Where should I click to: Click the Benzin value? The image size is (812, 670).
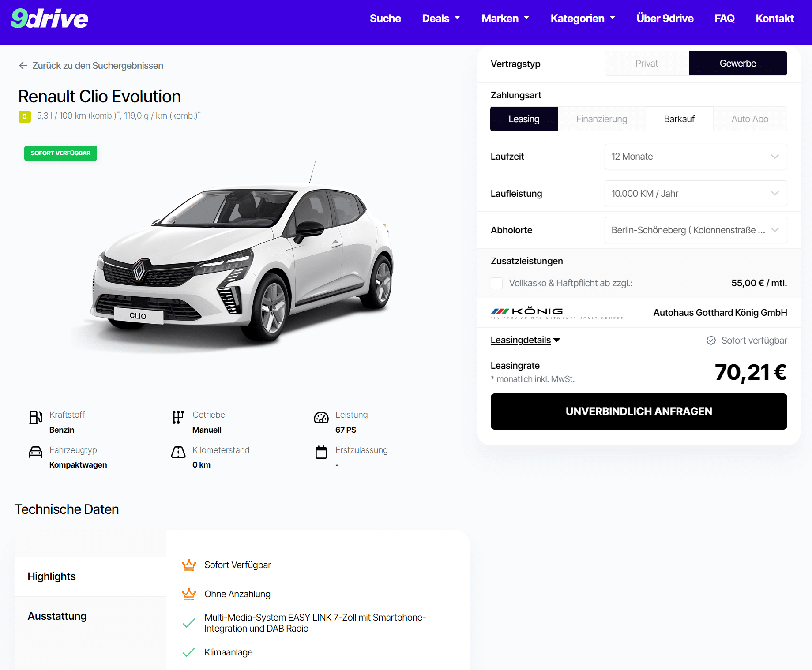click(x=62, y=430)
